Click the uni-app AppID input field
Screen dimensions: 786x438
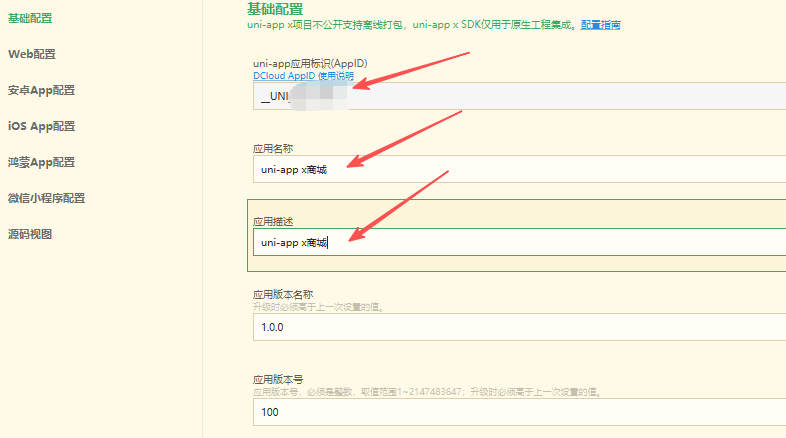tap(519, 96)
